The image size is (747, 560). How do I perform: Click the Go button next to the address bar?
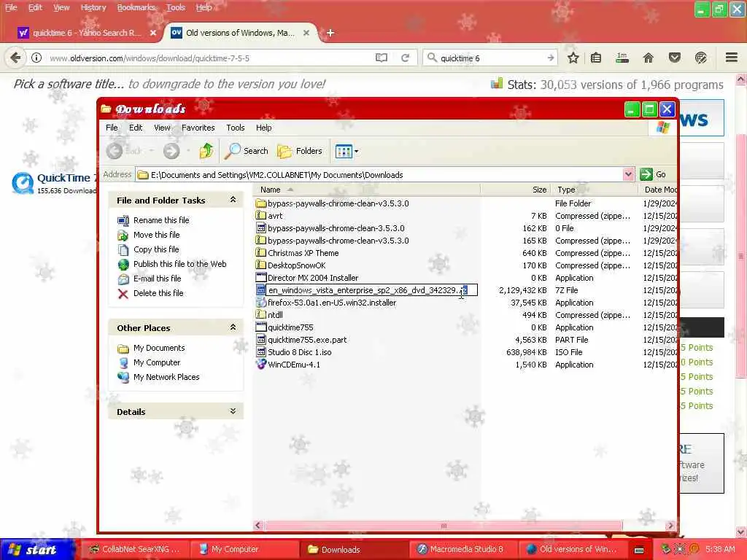(x=653, y=174)
